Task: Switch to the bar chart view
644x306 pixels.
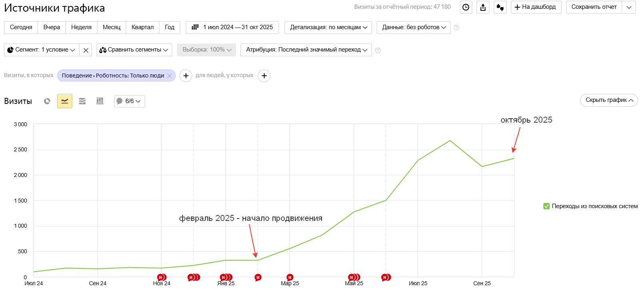Action: pyautogui.click(x=100, y=101)
